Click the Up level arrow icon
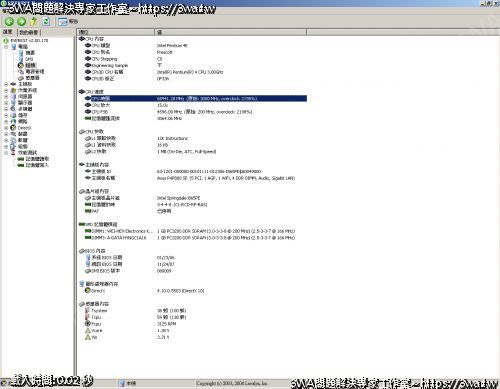Screen dimensions: 500x389 (x=33, y=22)
